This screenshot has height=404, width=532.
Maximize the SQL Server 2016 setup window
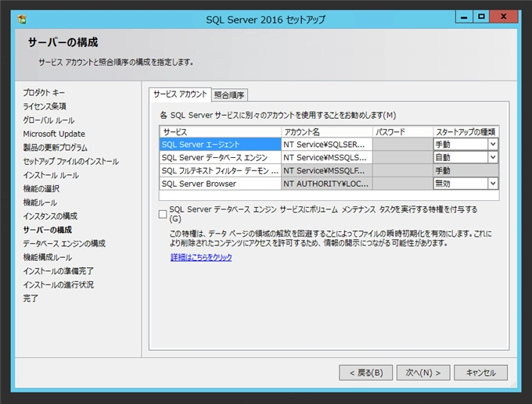(481, 16)
